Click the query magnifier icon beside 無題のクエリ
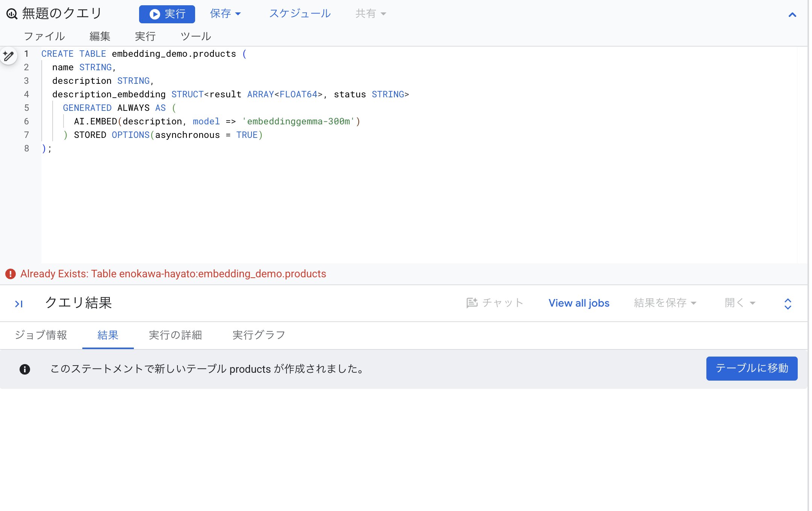The image size is (812, 511). click(x=12, y=14)
